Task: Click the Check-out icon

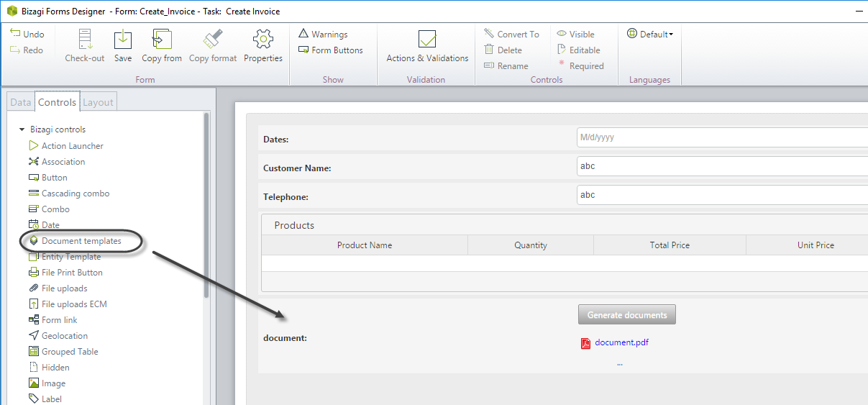Action: click(85, 39)
